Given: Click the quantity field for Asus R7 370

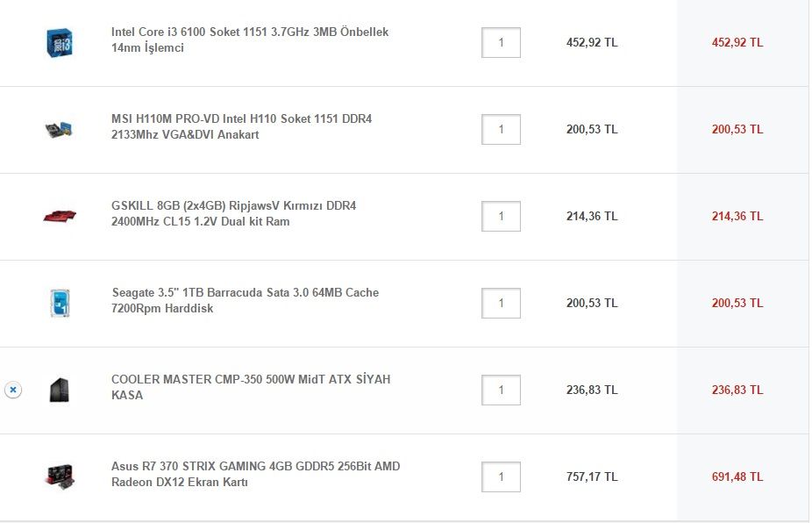Looking at the screenshot, I should click(501, 476).
